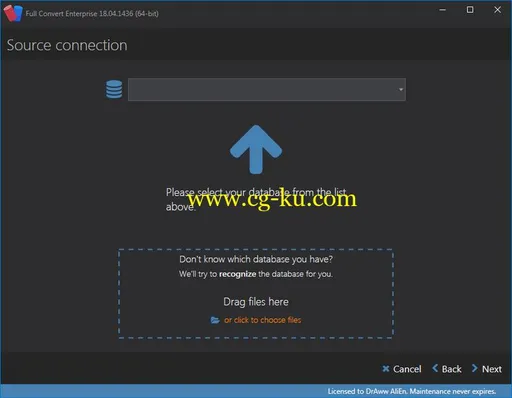This screenshot has height=398, width=512.
Task: Click the 'recognize the database' text line
Action: (x=256, y=274)
